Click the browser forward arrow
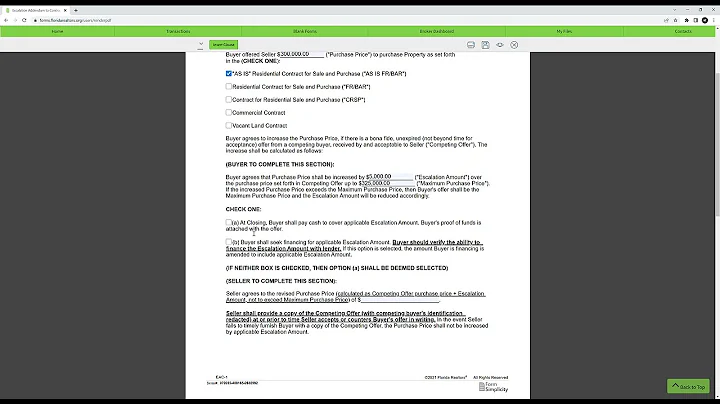Image resolution: width=720 pixels, height=404 pixels. click(x=15, y=20)
